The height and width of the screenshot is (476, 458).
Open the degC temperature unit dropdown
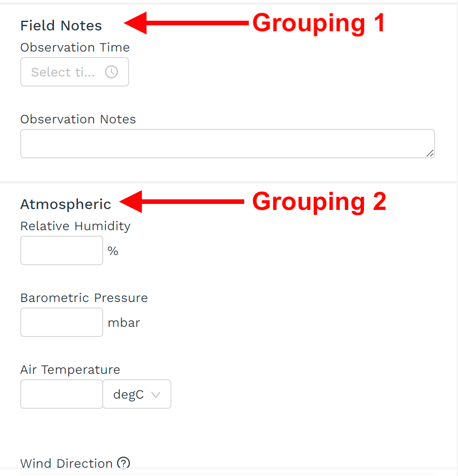pos(137,395)
